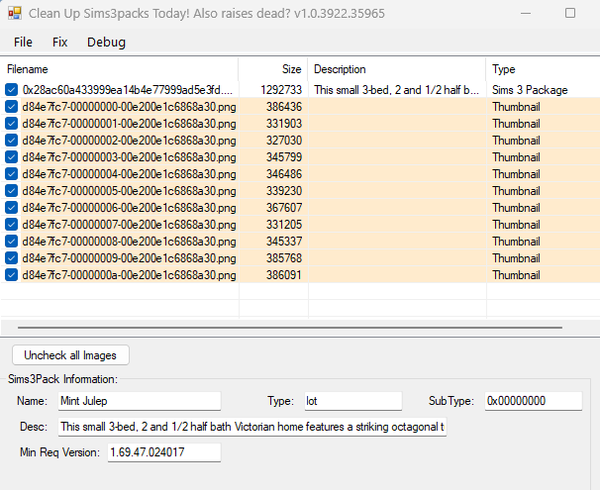Click the application icon in the title bar
This screenshot has height=490, width=600.
click(15, 13)
